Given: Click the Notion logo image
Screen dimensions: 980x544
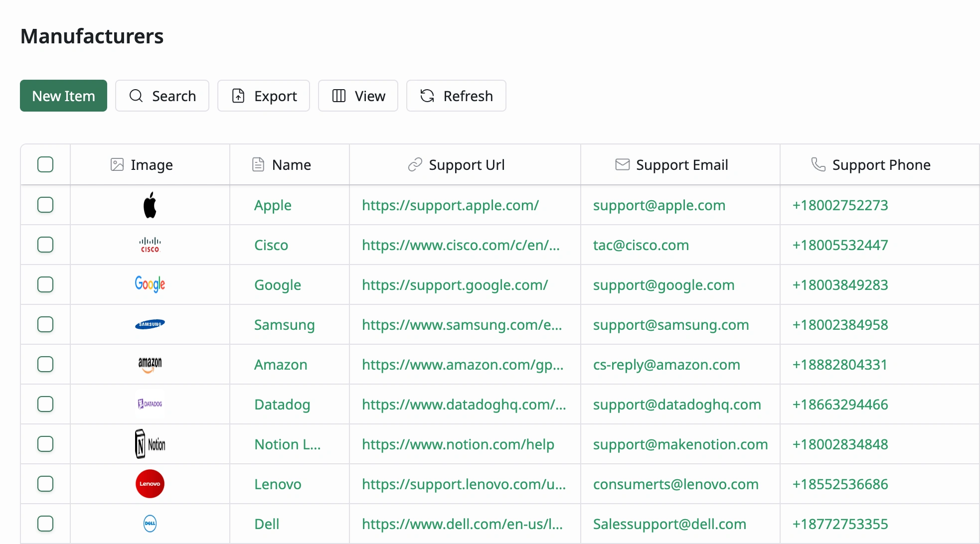Looking at the screenshot, I should 150,444.
